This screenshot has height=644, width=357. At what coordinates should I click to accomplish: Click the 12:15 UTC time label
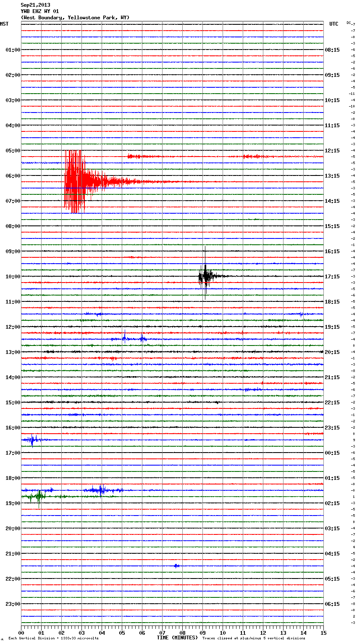[332, 151]
